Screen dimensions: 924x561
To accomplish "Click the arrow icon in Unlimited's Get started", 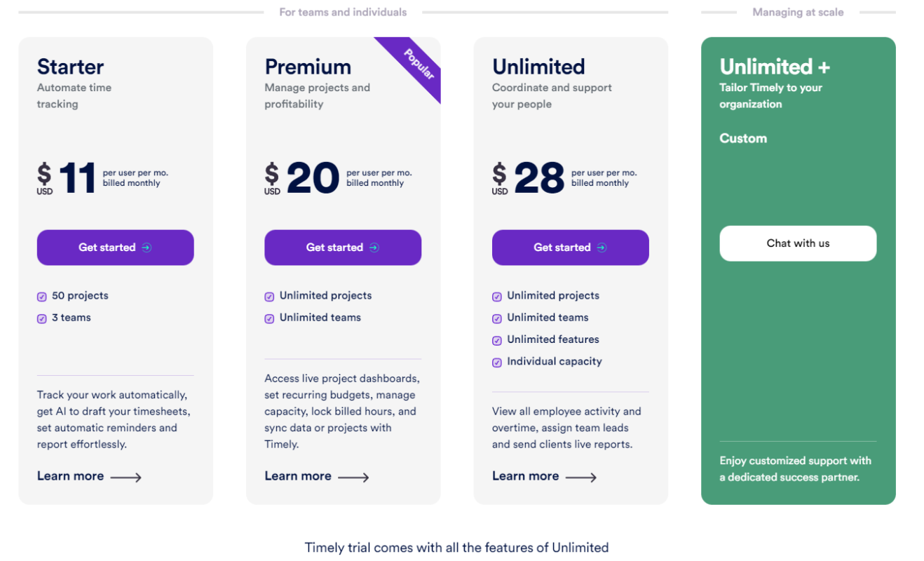I will (602, 248).
